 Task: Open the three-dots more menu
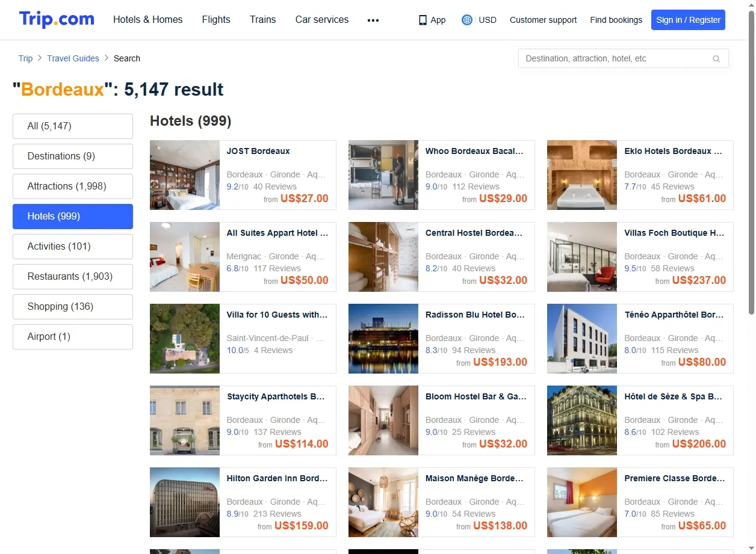(x=373, y=20)
